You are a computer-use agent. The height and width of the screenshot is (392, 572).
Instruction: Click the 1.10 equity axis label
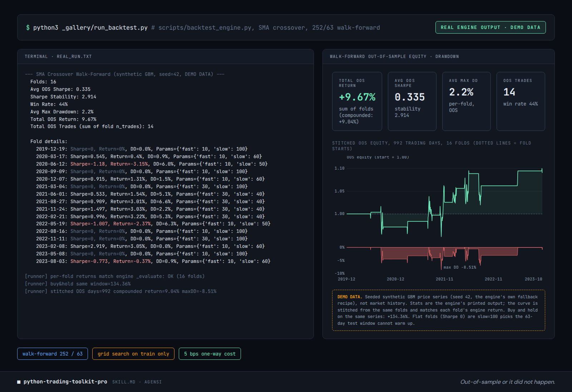(x=340, y=168)
